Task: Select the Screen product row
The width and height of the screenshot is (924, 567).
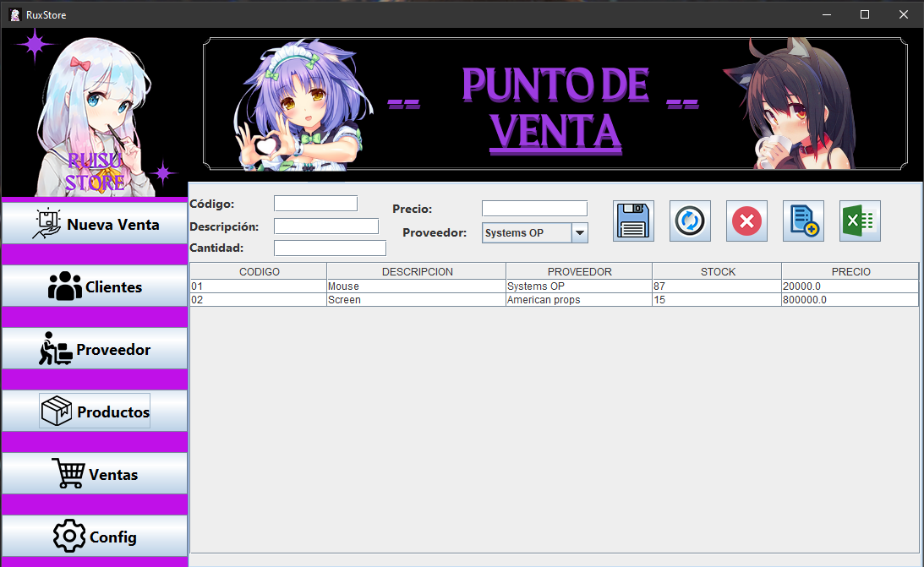Action: 414,300
